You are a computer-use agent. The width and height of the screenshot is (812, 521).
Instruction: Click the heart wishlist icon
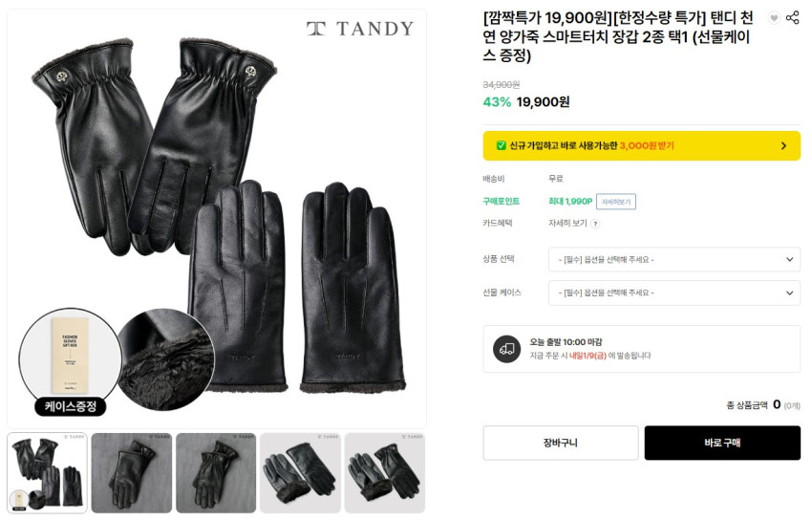pyautogui.click(x=774, y=18)
